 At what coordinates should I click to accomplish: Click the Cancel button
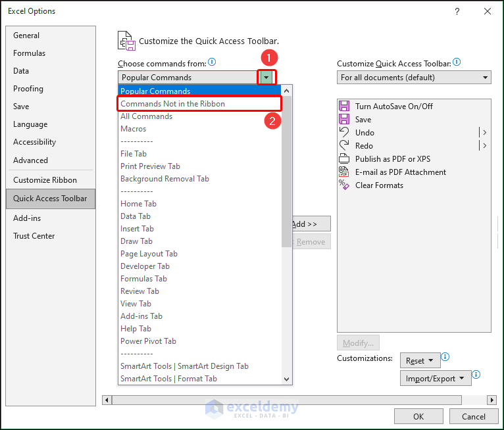tap(474, 416)
